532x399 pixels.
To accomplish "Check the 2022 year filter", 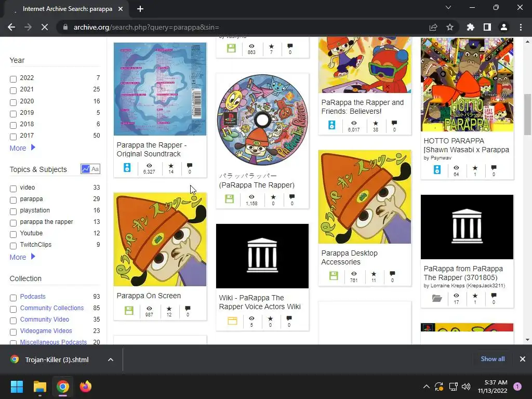I will (13, 79).
